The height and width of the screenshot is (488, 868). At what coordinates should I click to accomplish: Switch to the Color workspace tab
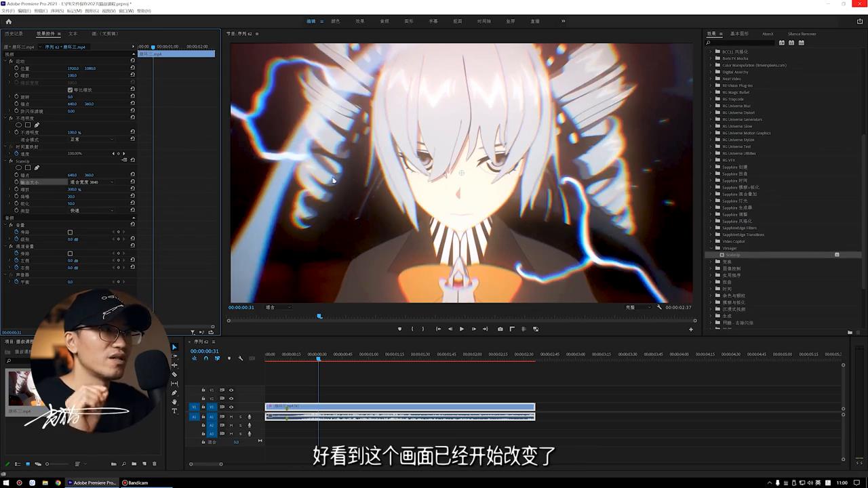point(336,21)
